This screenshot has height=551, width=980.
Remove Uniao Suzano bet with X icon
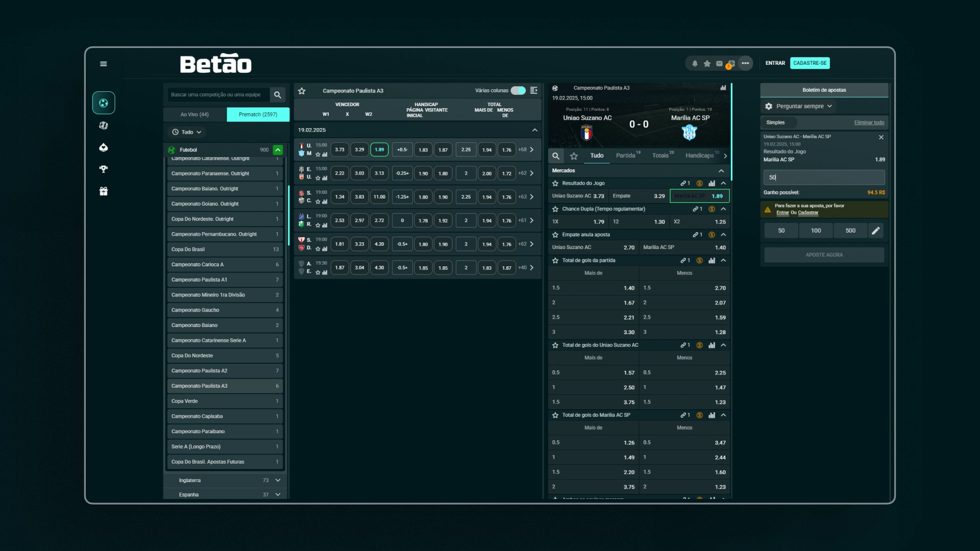881,137
